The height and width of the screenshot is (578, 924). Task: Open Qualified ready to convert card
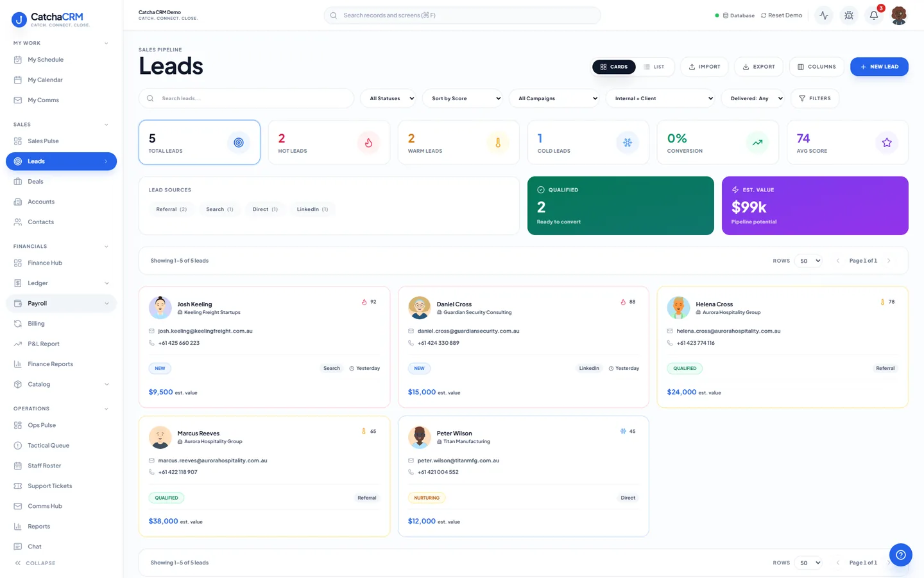click(x=620, y=206)
